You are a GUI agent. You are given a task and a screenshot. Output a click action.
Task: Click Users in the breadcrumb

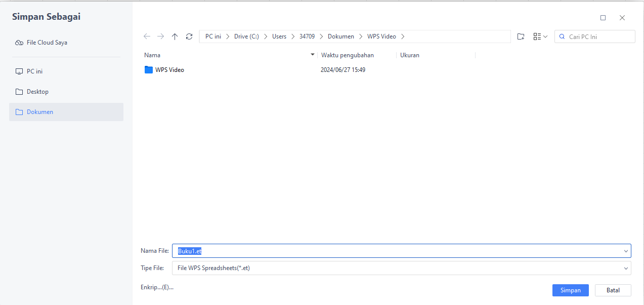(x=279, y=36)
